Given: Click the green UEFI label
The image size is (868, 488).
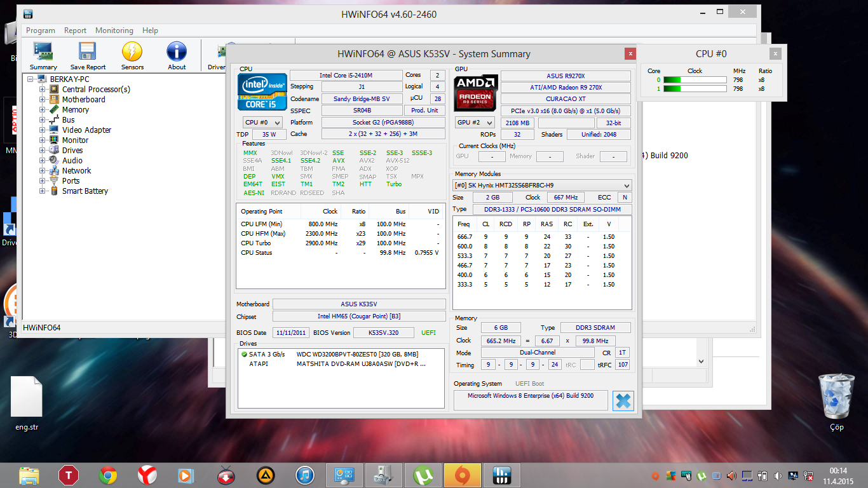Looking at the screenshot, I should coord(428,332).
